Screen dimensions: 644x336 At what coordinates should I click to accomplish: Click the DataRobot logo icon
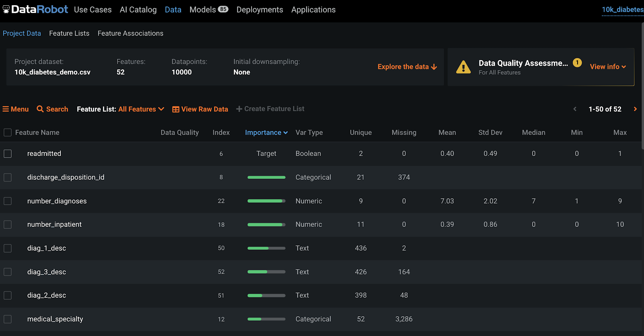click(6, 9)
